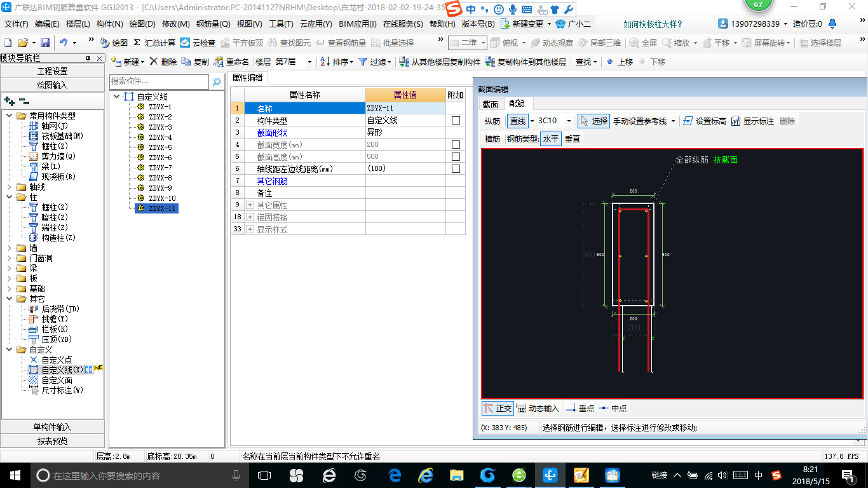
Task: Click 工程设置 button
Action: (x=53, y=71)
